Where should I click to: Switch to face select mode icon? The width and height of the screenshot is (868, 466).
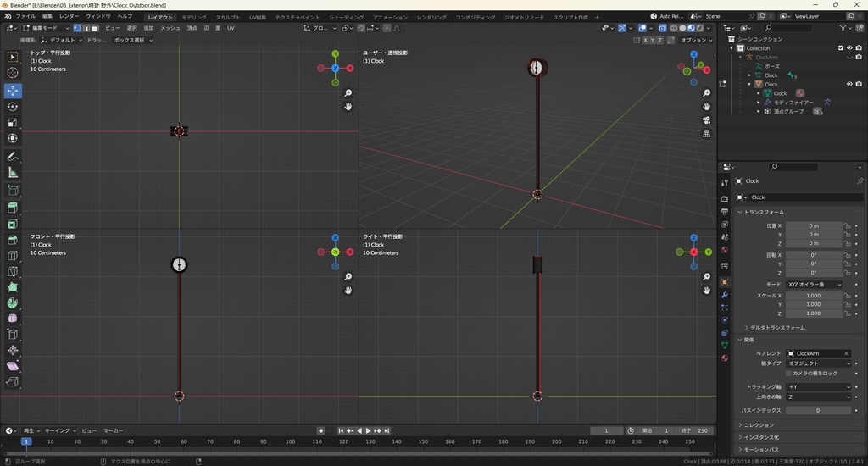(95, 28)
